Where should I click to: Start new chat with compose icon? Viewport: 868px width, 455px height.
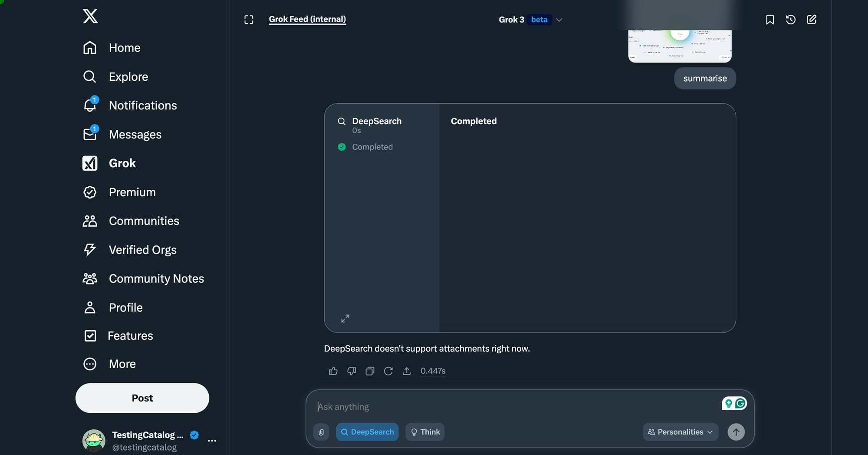point(812,20)
